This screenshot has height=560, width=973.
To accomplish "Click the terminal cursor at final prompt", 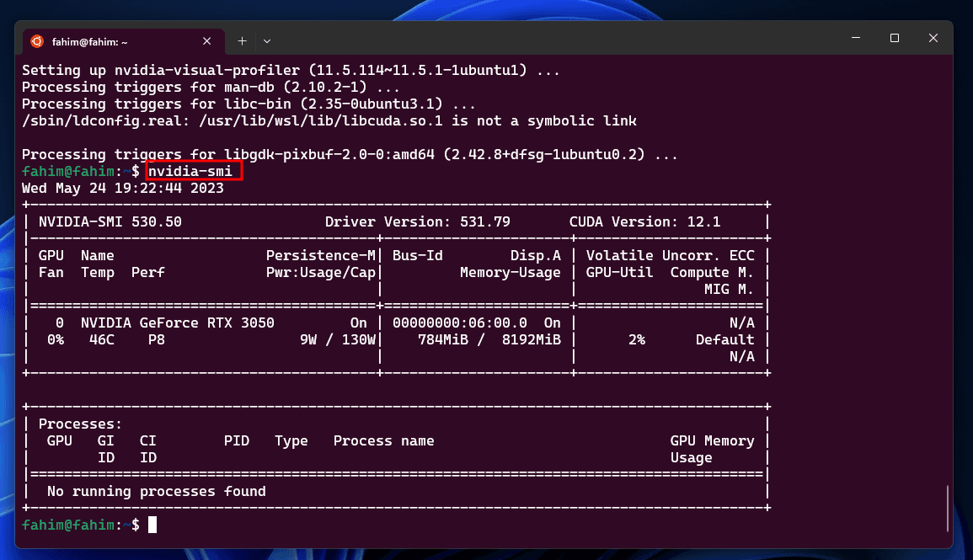I will (x=152, y=525).
